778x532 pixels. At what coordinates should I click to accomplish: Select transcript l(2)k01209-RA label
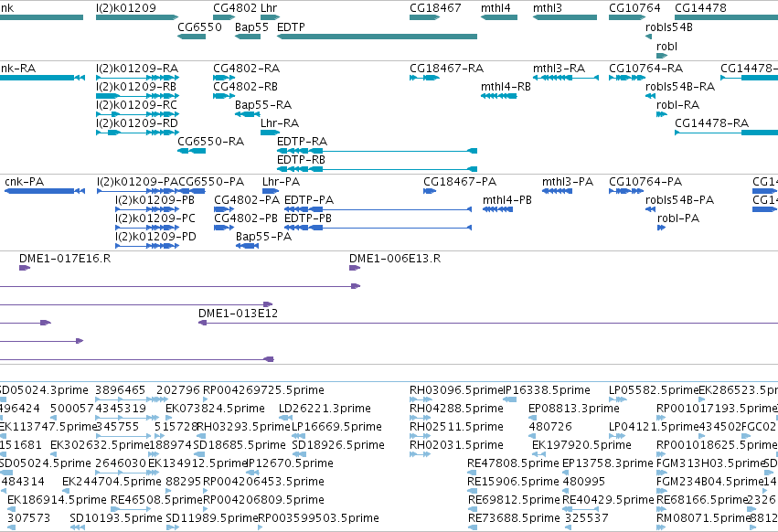click(x=137, y=68)
